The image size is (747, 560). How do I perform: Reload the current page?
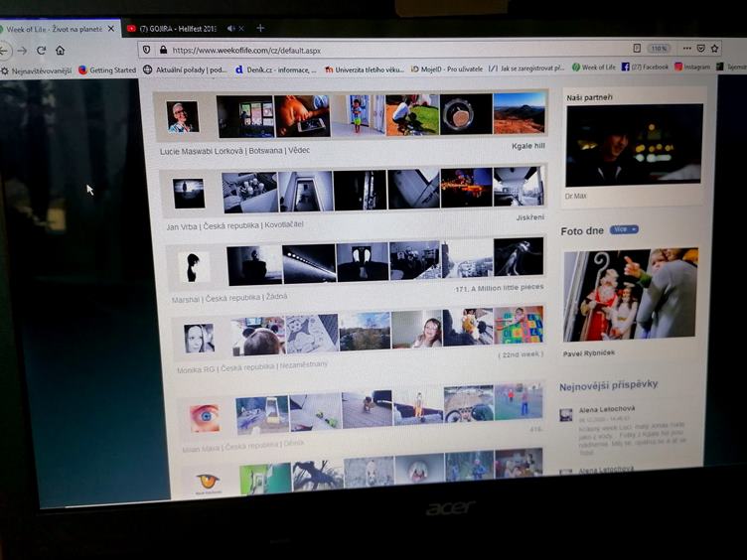click(41, 50)
